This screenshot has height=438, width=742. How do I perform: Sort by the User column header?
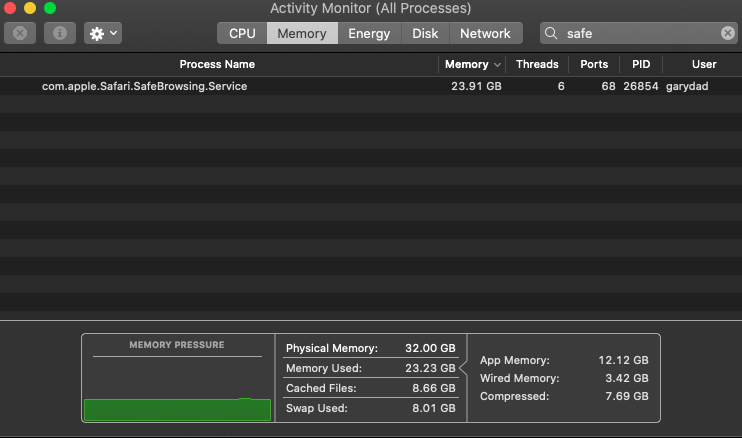[704, 64]
